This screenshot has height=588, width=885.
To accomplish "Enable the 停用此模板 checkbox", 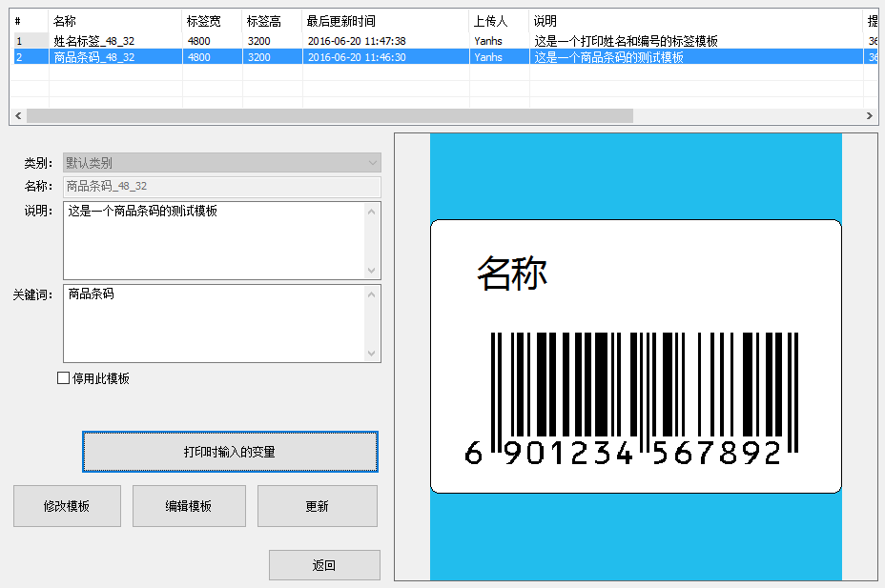I will coord(63,377).
